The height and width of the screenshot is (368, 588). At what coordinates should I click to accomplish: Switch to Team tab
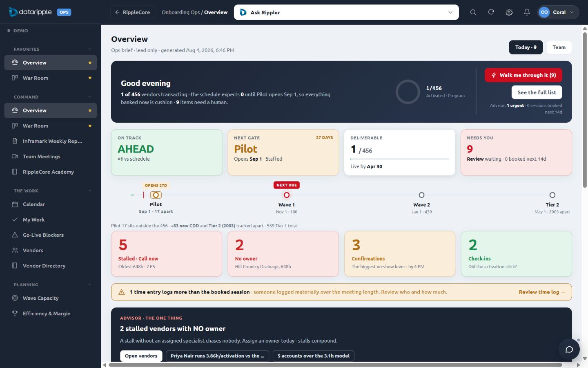559,47
